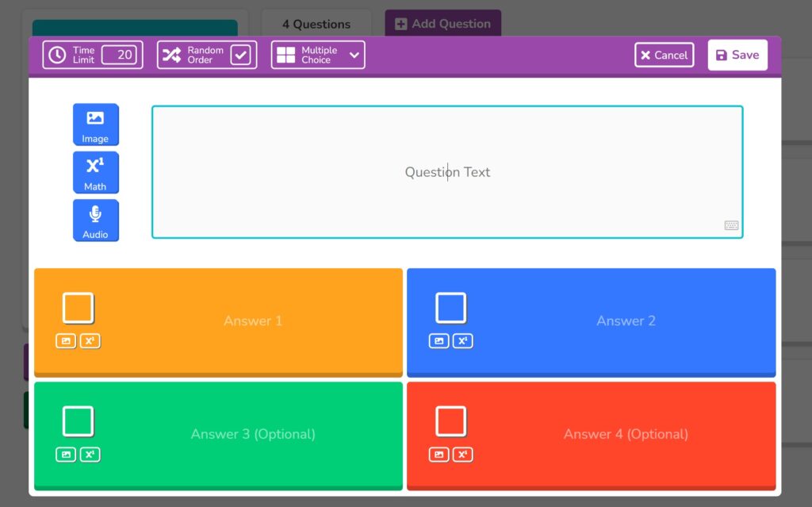Open the Math equation editor
Image resolution: width=812 pixels, height=507 pixels.
pyautogui.click(x=95, y=172)
